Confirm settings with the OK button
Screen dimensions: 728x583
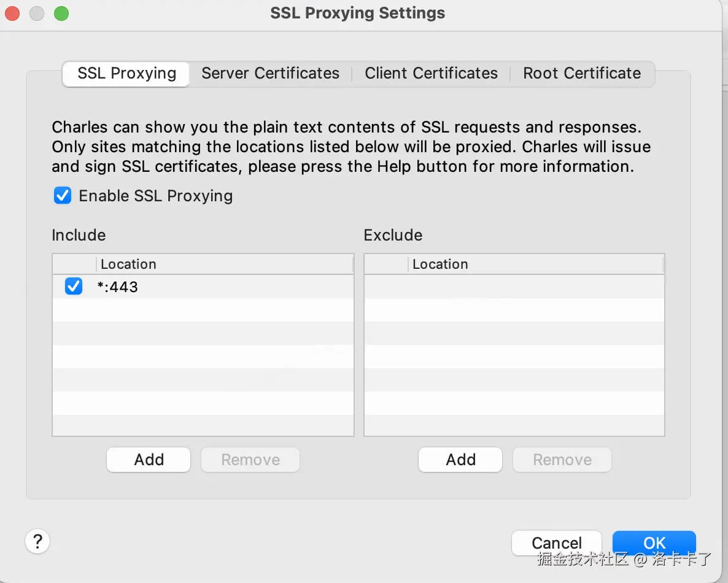(654, 542)
